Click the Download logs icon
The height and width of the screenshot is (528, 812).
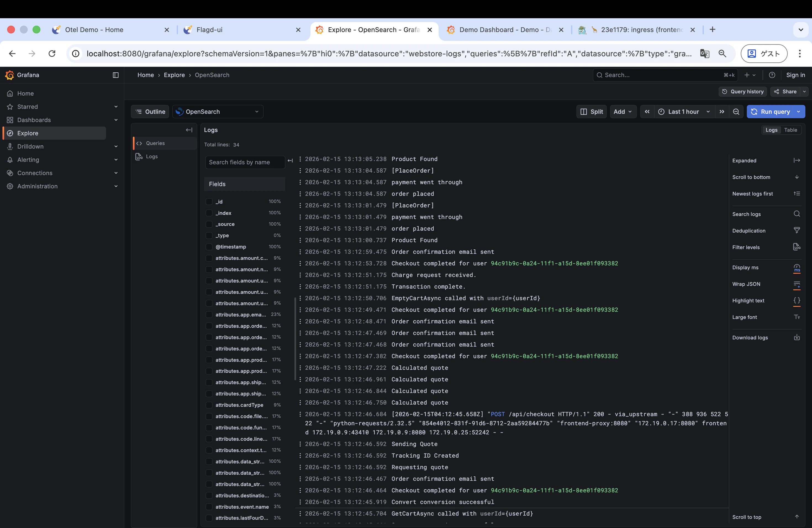point(797,337)
